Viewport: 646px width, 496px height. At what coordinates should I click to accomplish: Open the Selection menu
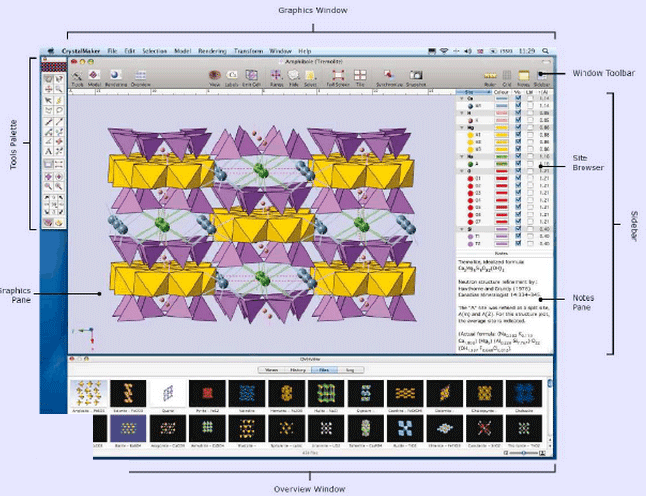coord(154,51)
